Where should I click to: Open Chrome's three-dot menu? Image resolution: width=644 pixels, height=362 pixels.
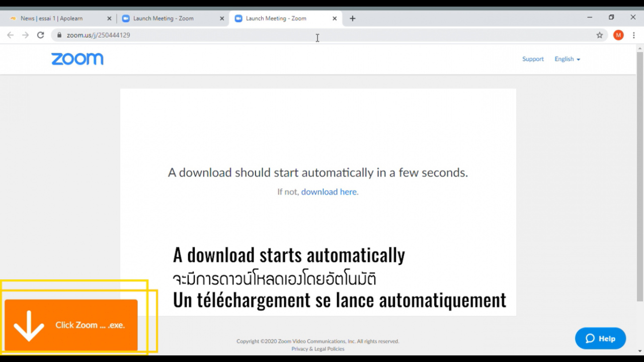[x=634, y=35]
